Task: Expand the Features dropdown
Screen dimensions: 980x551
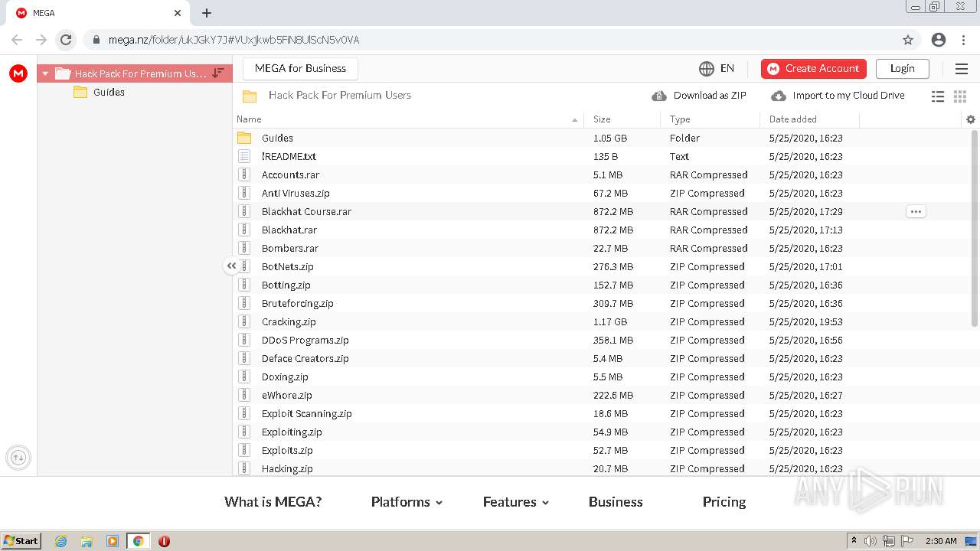Action: 545,503
